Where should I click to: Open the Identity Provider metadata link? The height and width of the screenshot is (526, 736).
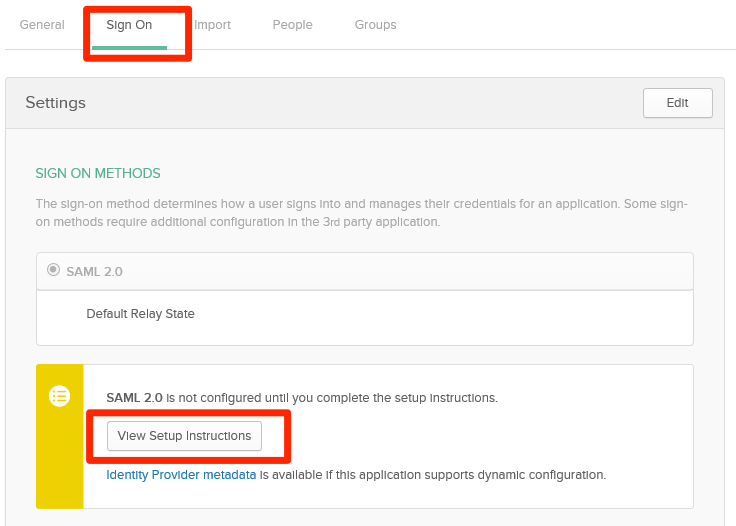(181, 475)
